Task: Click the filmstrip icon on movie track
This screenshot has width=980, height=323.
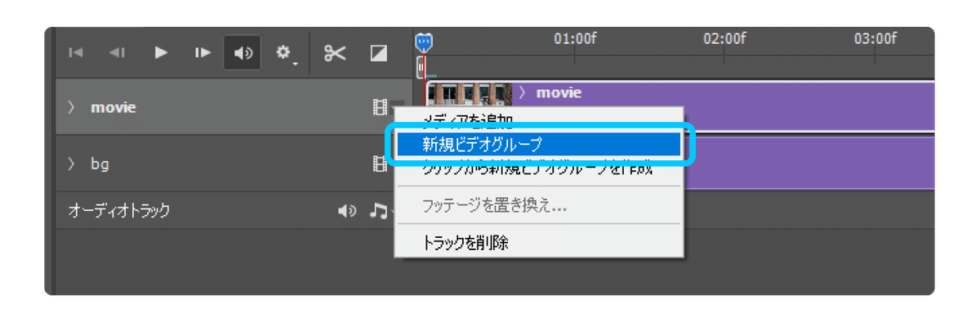Action: tap(379, 107)
